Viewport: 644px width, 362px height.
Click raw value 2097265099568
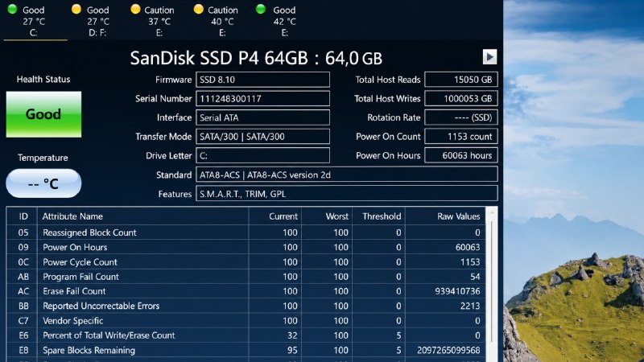[448, 350]
